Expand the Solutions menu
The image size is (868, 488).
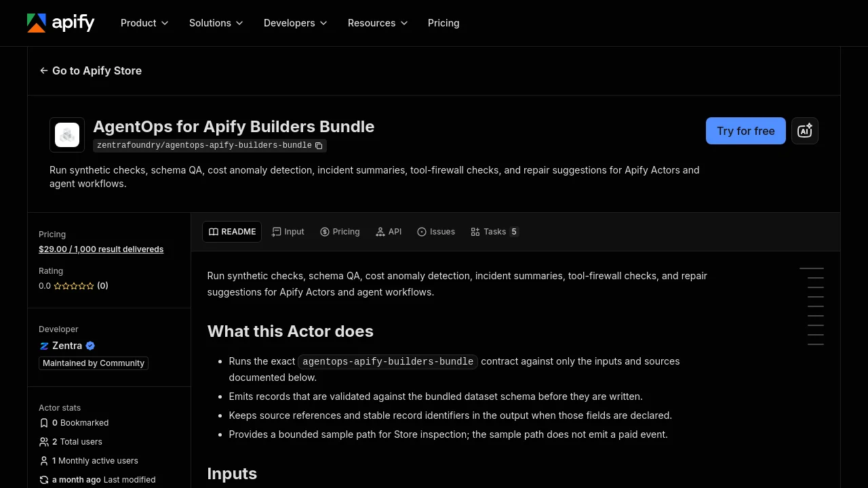[216, 23]
